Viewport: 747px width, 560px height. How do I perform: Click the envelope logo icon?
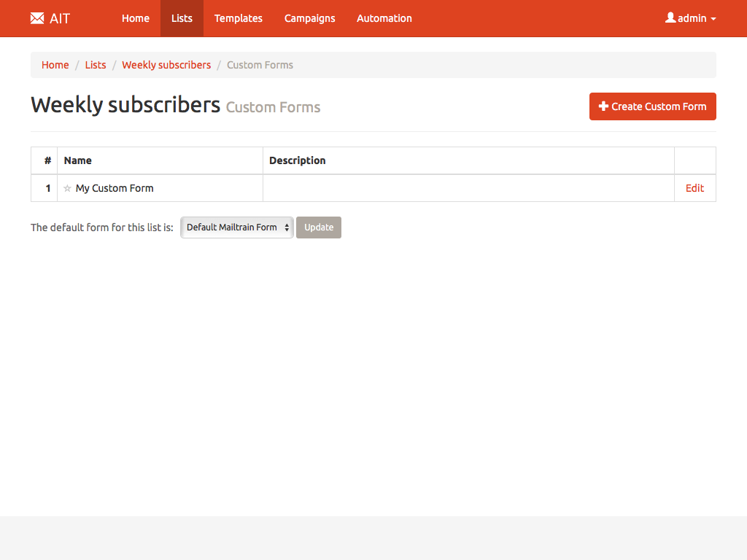[37, 18]
